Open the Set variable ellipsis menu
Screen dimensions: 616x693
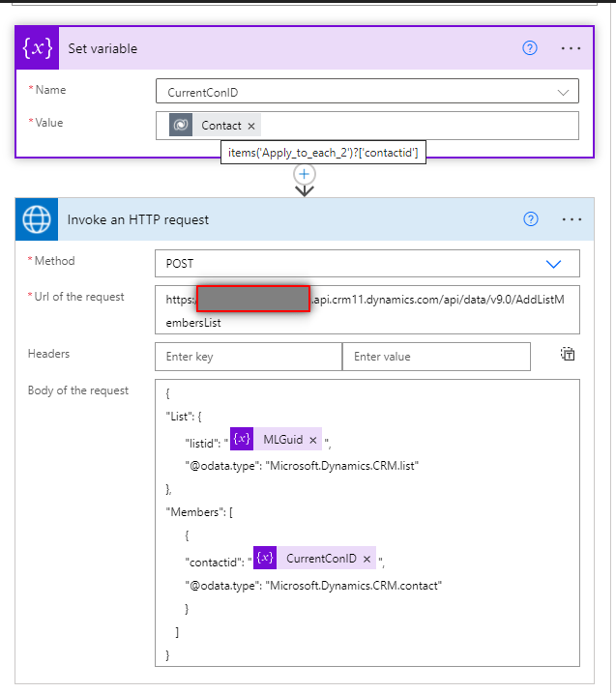pos(571,48)
